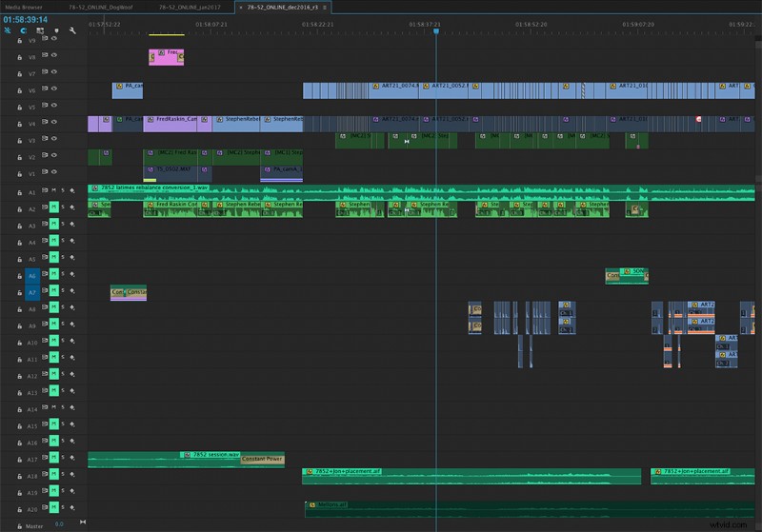762x532 pixels.
Task: Toggle lock on track A1
Action: (x=19, y=192)
